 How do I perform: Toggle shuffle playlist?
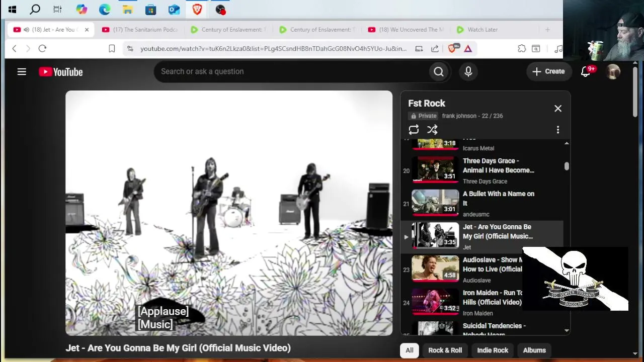pos(432,130)
